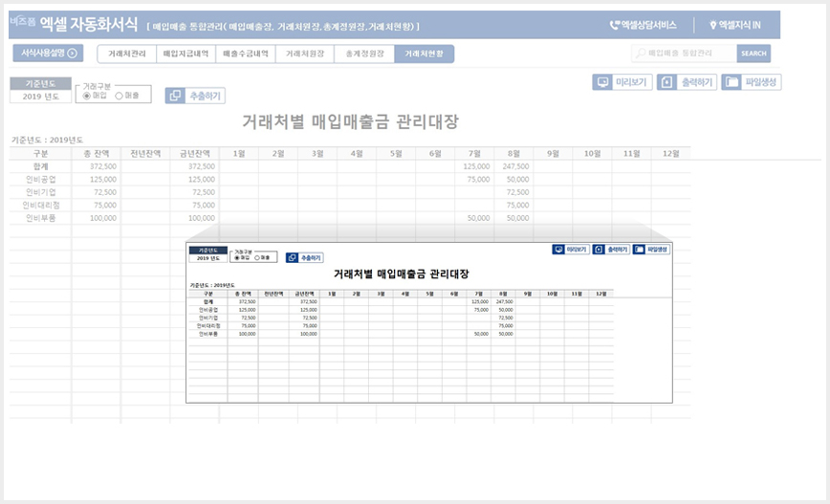830x504 pixels.
Task: Click the search magnifier icon
Action: 641,53
